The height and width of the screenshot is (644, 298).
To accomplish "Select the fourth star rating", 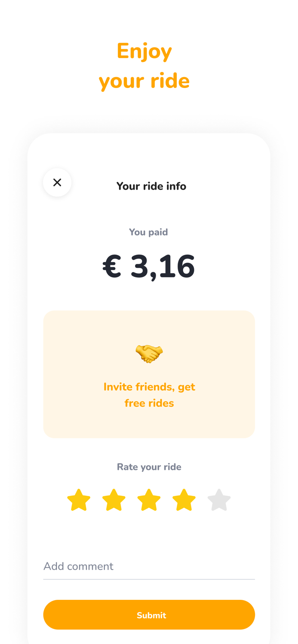I will [184, 499].
